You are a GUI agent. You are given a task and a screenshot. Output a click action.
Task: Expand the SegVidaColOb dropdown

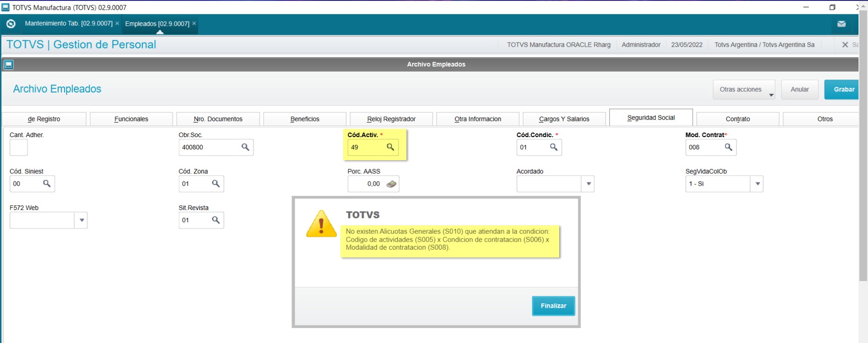[x=757, y=184]
